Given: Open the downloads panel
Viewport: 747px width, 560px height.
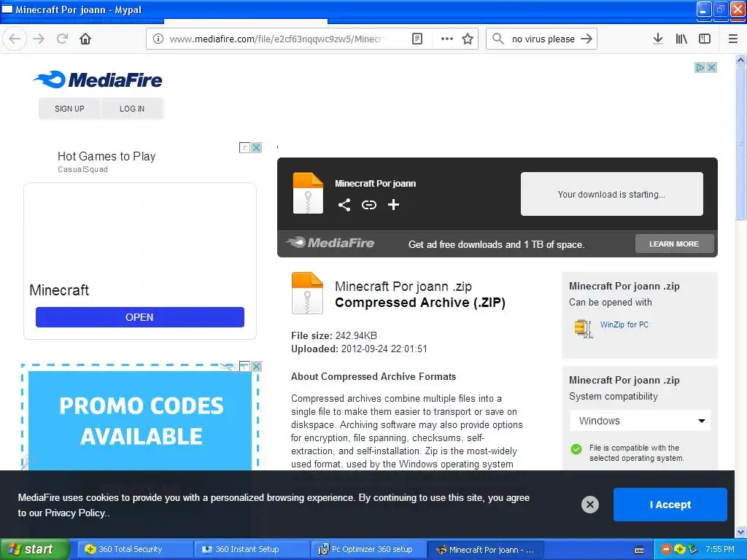Looking at the screenshot, I should pos(658,39).
